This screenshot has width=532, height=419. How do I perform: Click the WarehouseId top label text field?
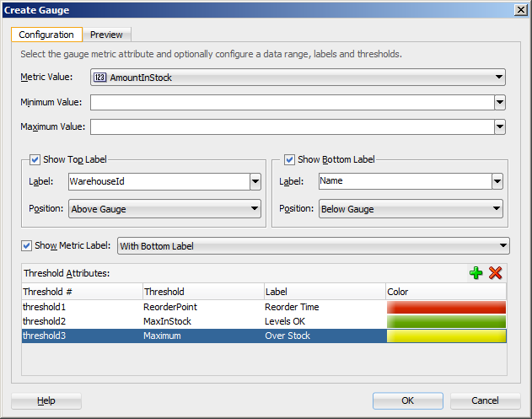click(x=159, y=181)
